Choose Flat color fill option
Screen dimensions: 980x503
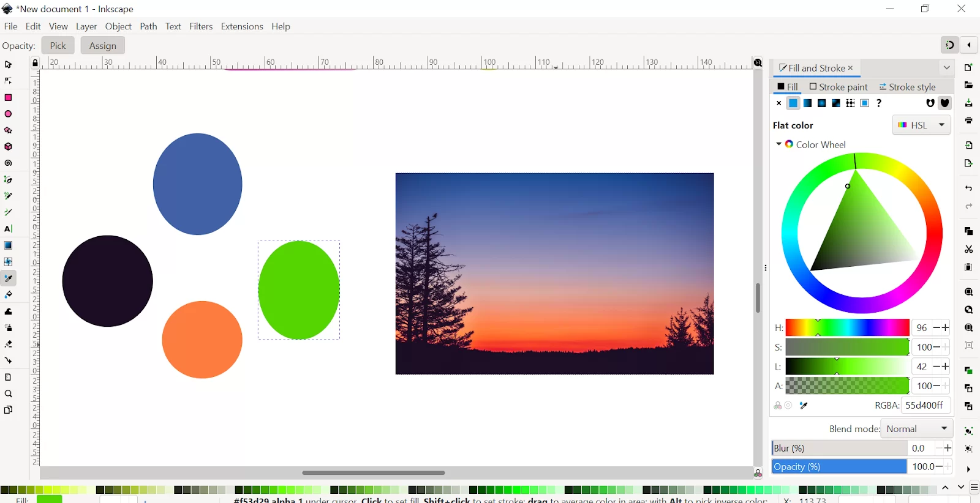pyautogui.click(x=793, y=103)
